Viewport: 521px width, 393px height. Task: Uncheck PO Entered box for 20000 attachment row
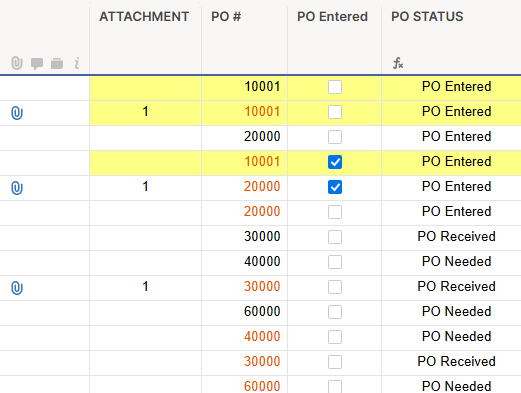(335, 187)
